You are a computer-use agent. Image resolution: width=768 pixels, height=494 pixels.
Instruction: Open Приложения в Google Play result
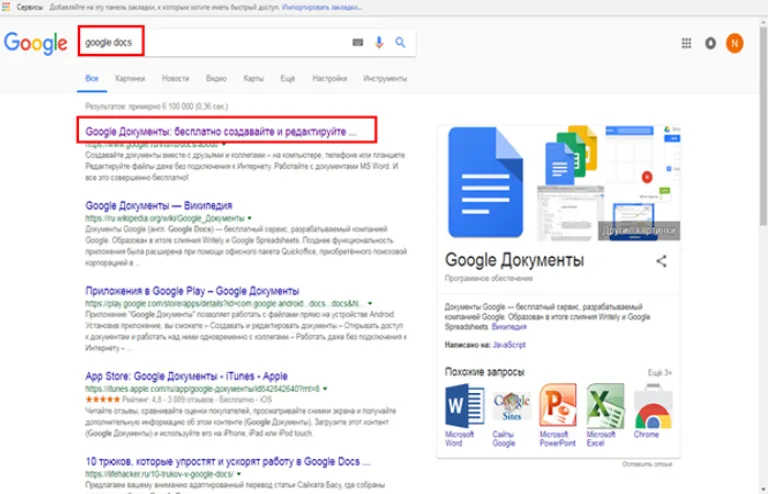pyautogui.click(x=192, y=291)
